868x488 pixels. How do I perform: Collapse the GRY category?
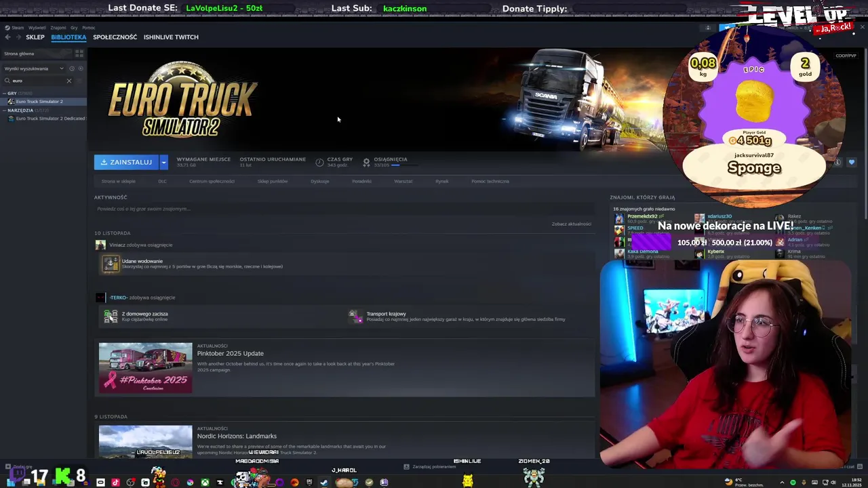coord(5,94)
